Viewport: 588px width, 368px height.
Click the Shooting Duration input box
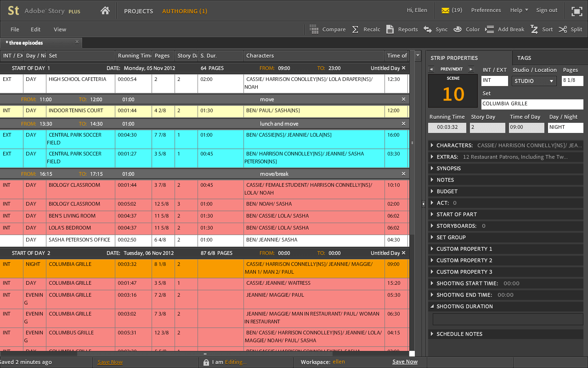pyautogui.click(x=508, y=319)
